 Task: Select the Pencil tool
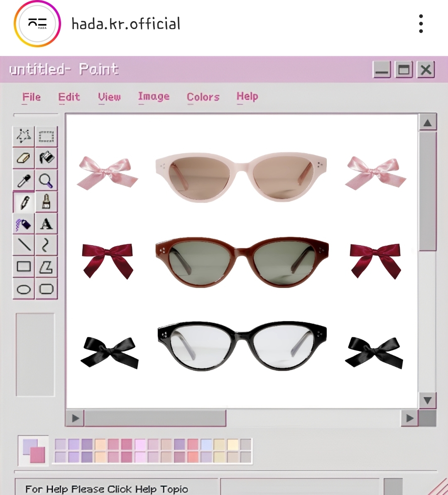[x=24, y=202]
